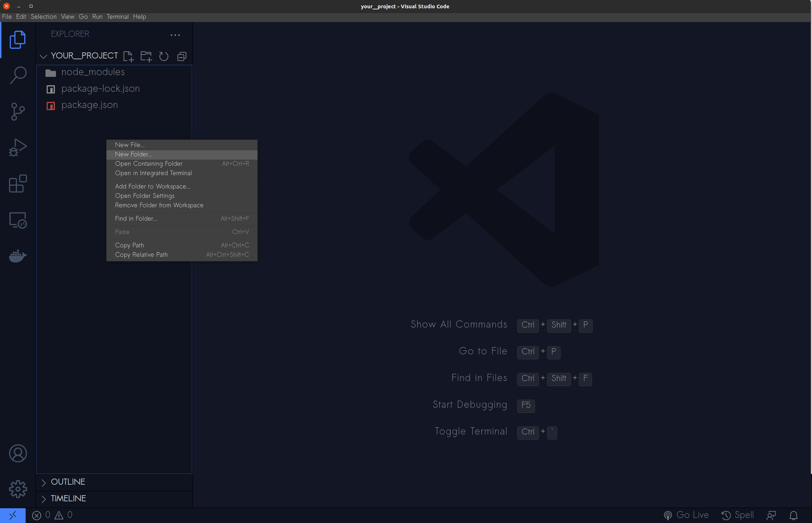Open the Selection menu

pyautogui.click(x=43, y=17)
